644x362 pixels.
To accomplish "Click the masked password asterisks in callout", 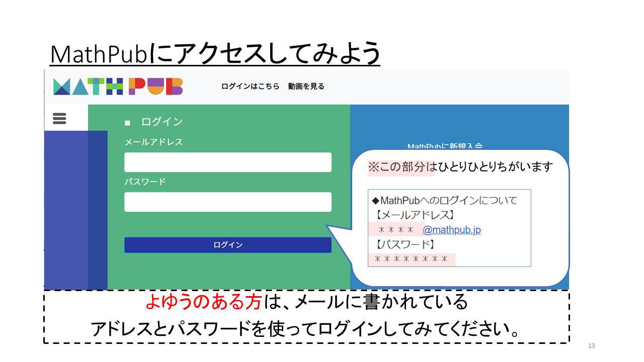I will [412, 260].
